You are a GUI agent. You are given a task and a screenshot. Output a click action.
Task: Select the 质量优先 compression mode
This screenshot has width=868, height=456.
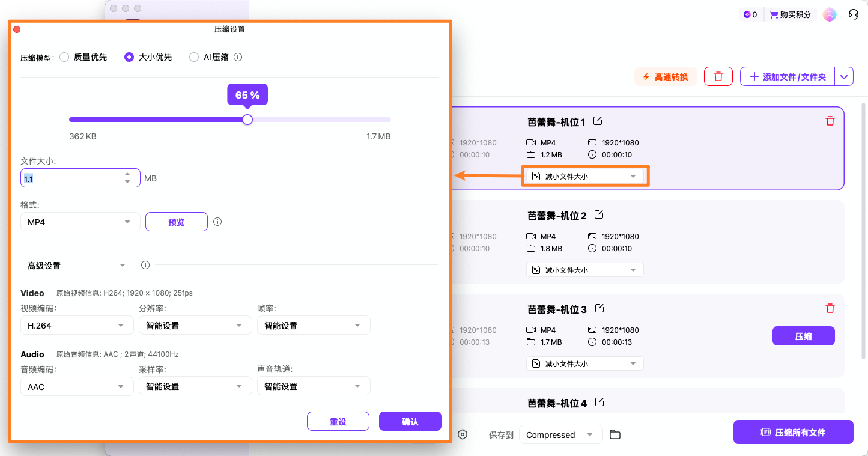coord(64,57)
